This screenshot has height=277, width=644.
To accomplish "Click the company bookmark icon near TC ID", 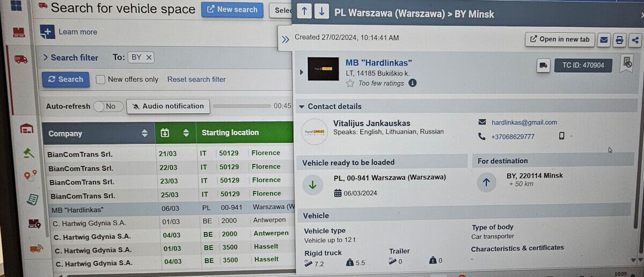I will [x=626, y=63].
